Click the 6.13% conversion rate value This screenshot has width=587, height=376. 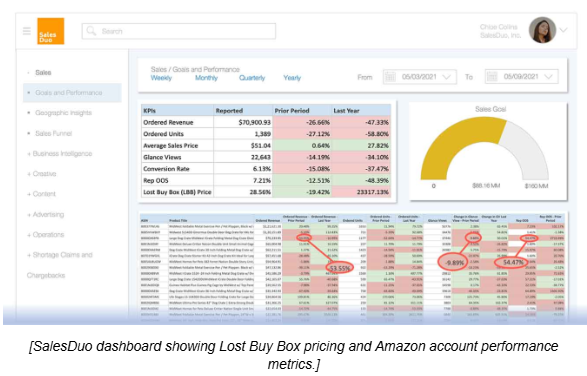coord(262,169)
